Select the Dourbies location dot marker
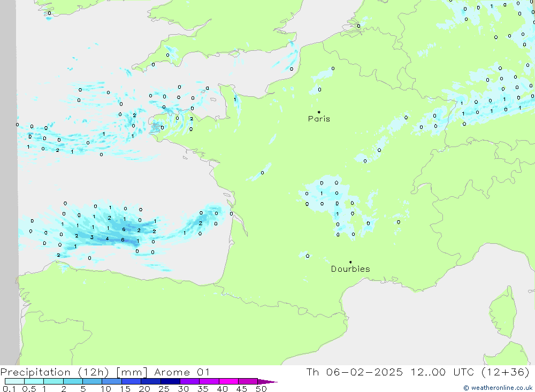The width and height of the screenshot is (535, 392). (x=350, y=262)
